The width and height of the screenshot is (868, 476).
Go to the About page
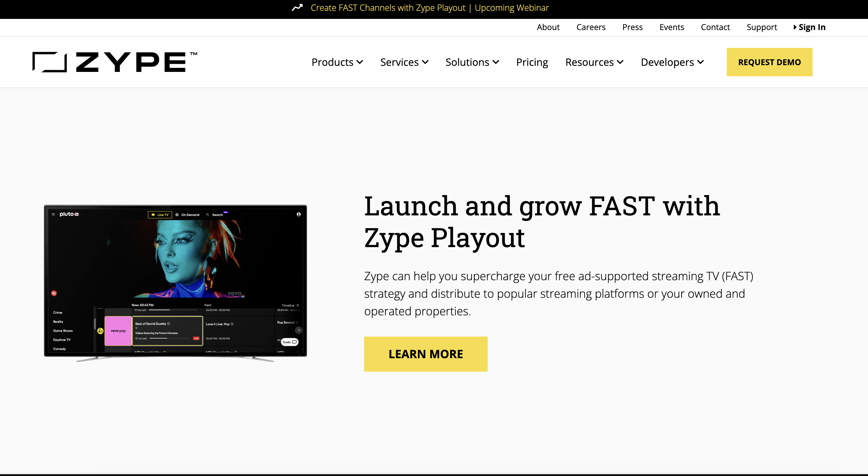548,27
